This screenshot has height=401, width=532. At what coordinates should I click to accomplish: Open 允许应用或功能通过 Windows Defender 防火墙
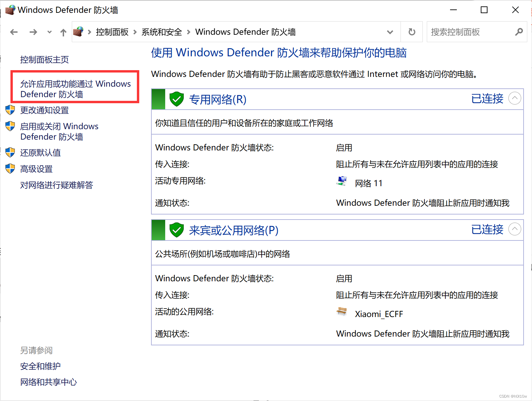(75, 89)
